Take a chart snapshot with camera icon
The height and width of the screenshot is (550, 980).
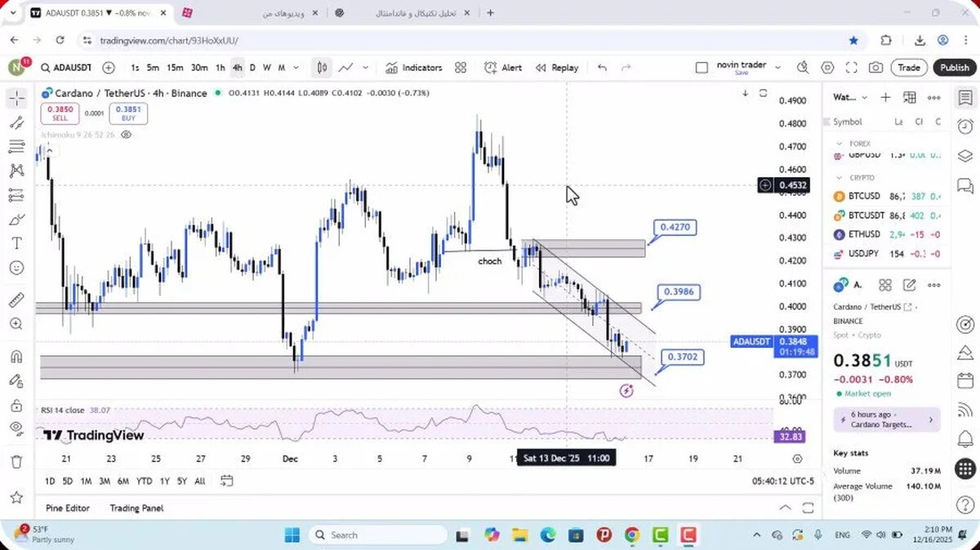click(x=875, y=68)
